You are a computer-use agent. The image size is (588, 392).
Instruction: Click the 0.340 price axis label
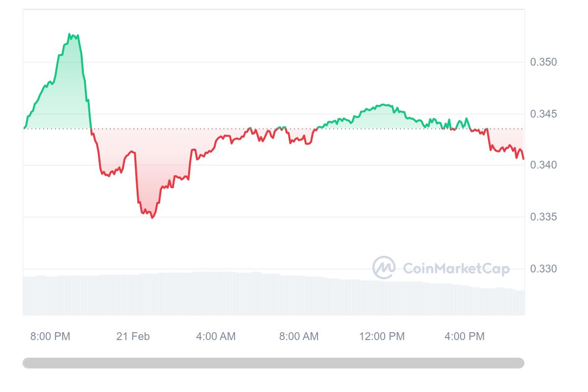tap(543, 165)
